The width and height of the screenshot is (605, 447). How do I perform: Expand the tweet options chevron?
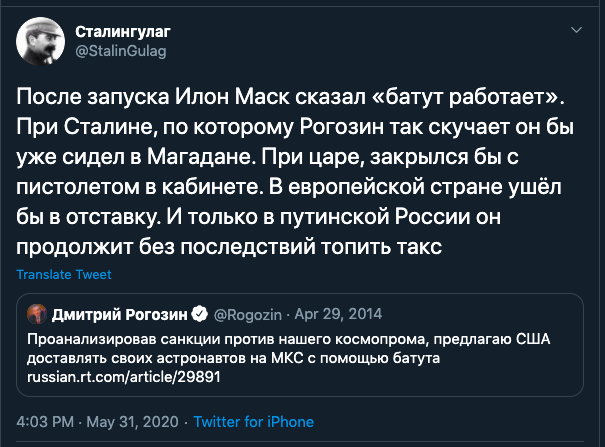coord(574,33)
